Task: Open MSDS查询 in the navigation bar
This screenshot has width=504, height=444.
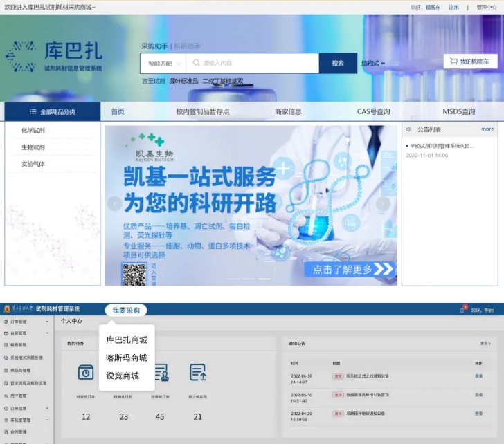Action: 459,112
